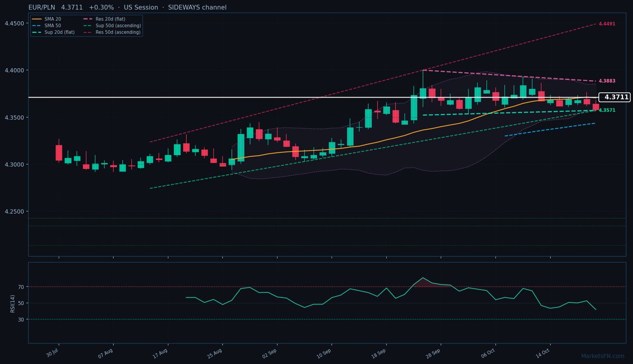Click the 4.3500 price axis label
The image size is (633, 364).
(x=14, y=118)
